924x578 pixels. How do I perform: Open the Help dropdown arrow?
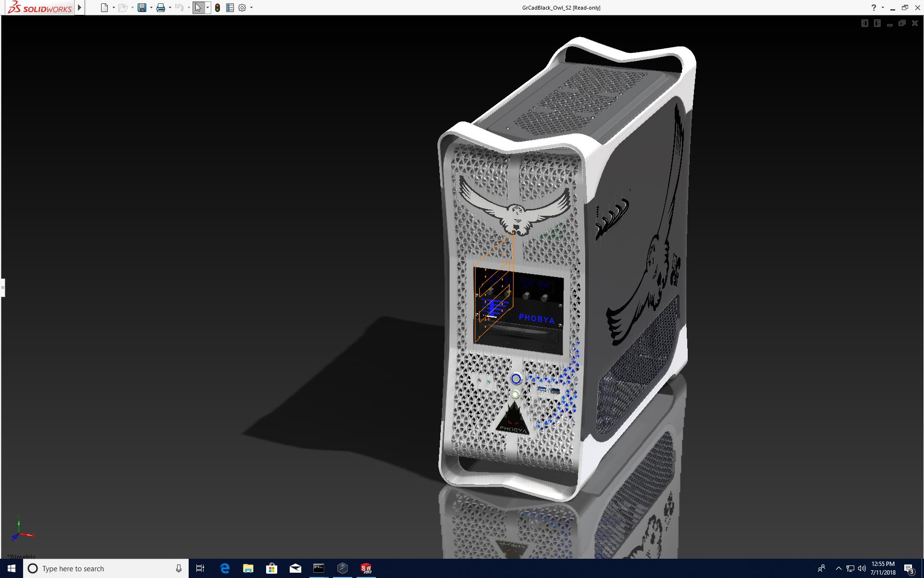(x=883, y=8)
